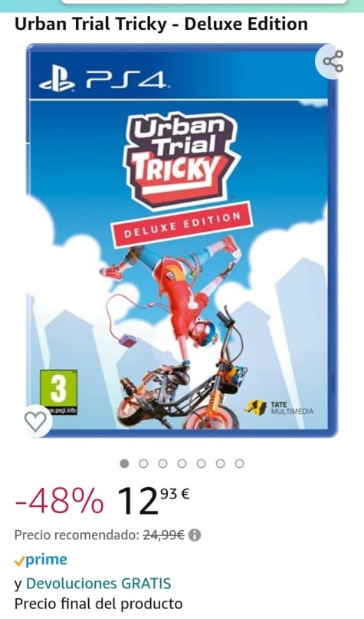This screenshot has height=619, width=364.
Task: Tap the share icon on product image
Action: click(333, 61)
